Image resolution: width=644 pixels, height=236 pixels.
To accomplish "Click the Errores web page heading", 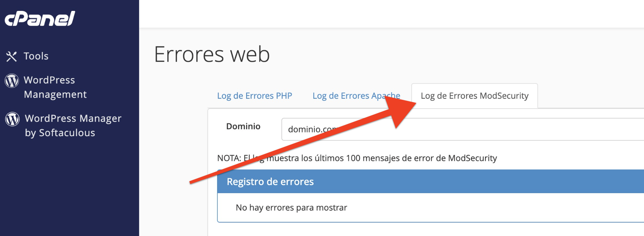I will point(212,54).
